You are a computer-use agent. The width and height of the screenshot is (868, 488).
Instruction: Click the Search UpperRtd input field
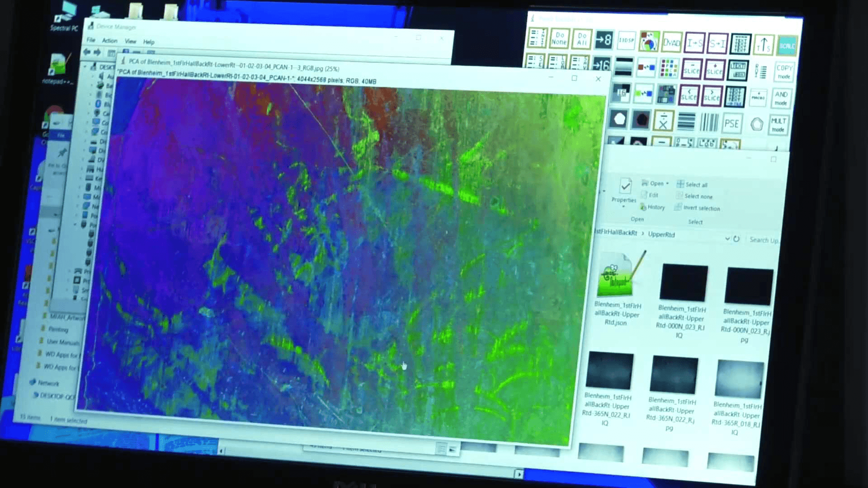[x=764, y=240]
